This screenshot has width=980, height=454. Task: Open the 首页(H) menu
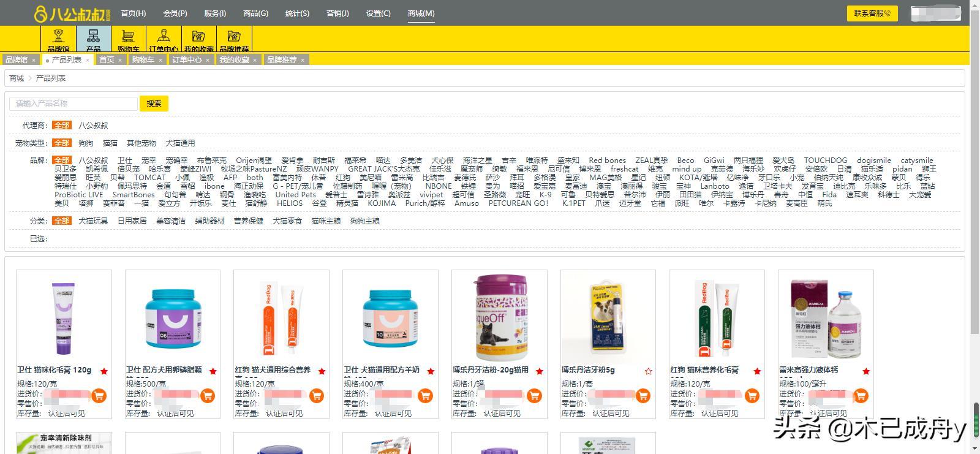point(133,13)
